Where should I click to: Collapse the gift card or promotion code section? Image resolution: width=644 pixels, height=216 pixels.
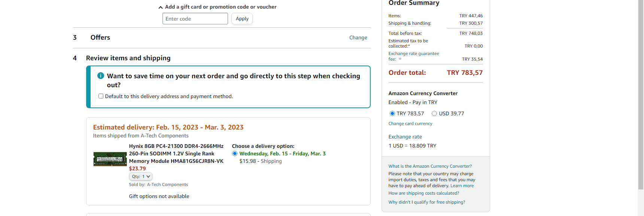tap(161, 7)
